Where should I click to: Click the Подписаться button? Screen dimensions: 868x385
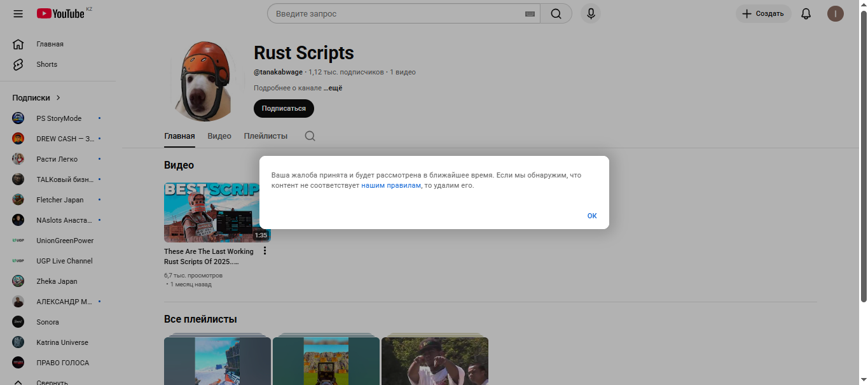coord(284,109)
